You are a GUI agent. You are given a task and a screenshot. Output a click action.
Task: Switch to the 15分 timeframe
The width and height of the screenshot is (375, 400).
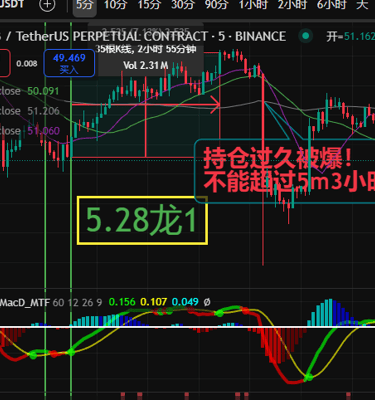pos(149,5)
